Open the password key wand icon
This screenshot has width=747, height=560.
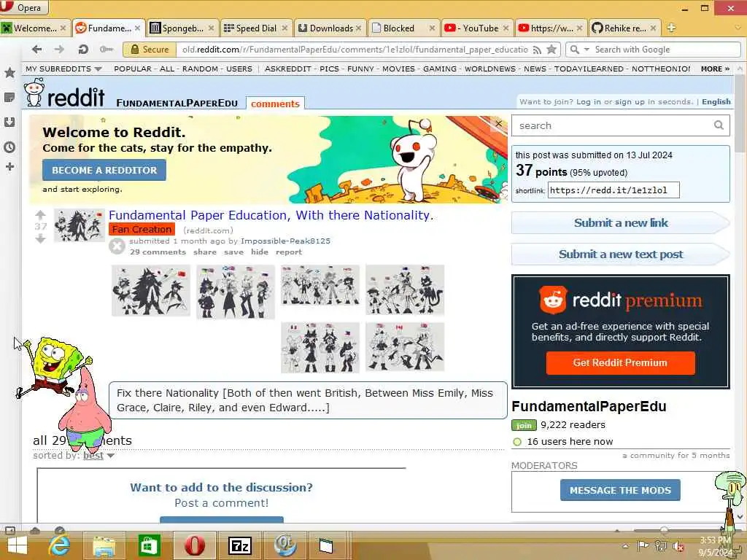pyautogui.click(x=106, y=49)
